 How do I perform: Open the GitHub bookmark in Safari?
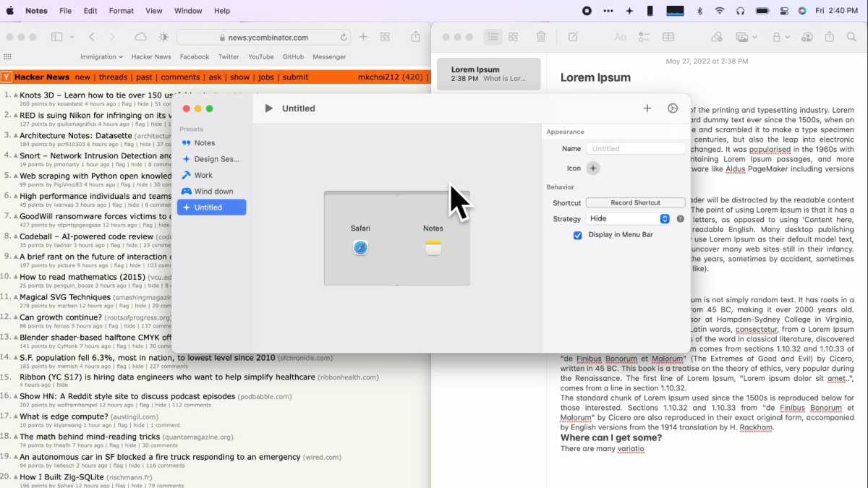pyautogui.click(x=293, y=57)
